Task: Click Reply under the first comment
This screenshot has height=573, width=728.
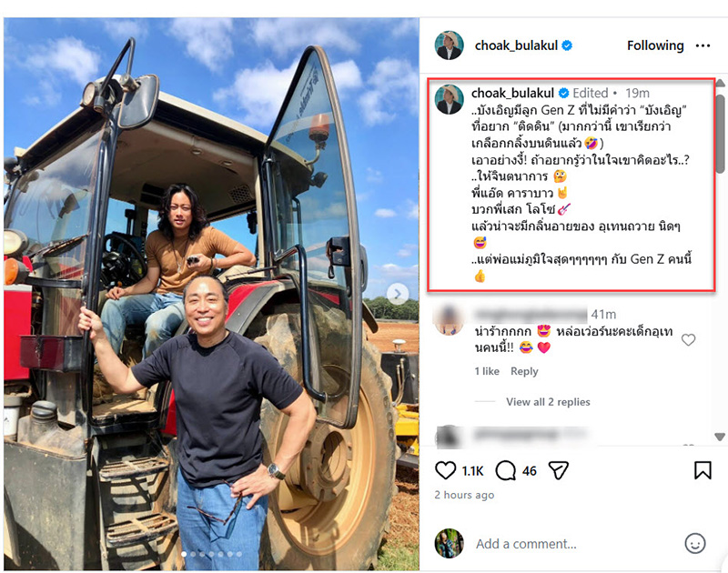Action: click(x=524, y=371)
